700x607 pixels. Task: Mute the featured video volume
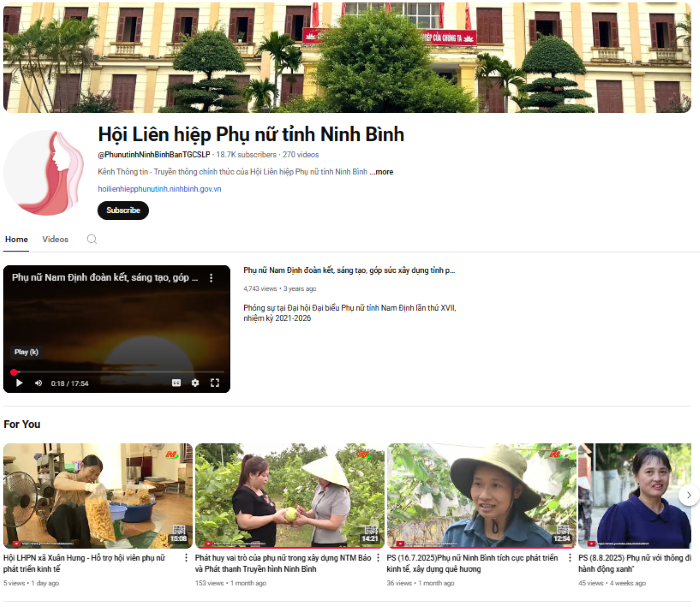(38, 383)
